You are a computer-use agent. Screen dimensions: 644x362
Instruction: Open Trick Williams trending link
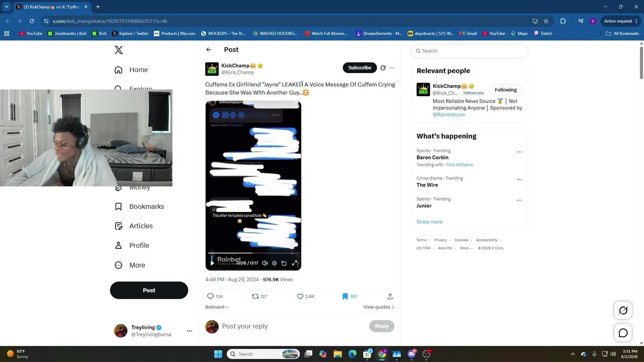pos(459,165)
